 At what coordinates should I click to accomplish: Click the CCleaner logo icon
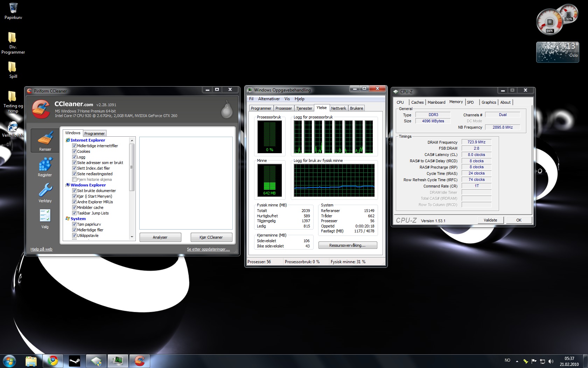pos(41,109)
